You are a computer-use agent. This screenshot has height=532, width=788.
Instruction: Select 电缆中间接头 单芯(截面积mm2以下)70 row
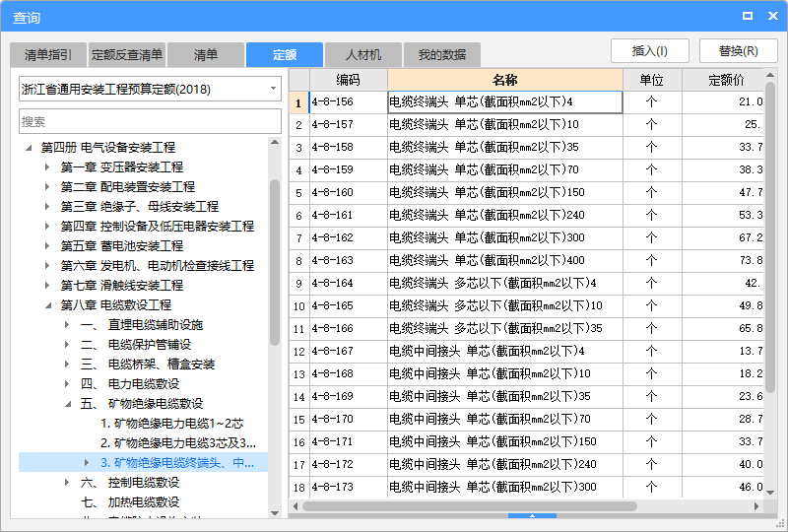(x=505, y=419)
